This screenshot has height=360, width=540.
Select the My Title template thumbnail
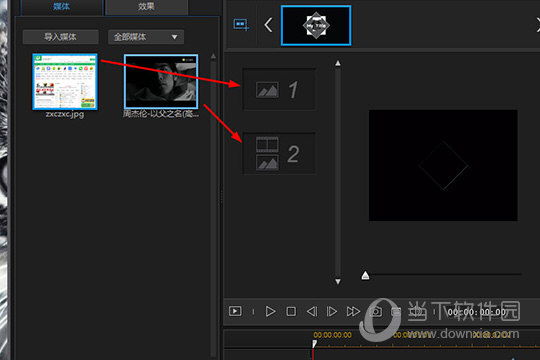(x=316, y=25)
